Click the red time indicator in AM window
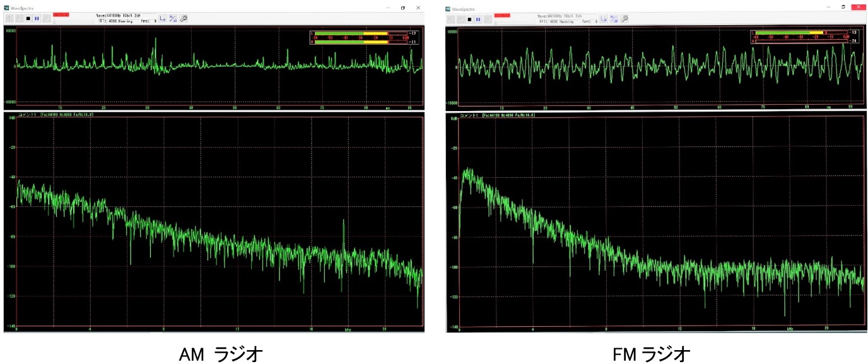Screen dimensions: 868x364 tap(61, 15)
